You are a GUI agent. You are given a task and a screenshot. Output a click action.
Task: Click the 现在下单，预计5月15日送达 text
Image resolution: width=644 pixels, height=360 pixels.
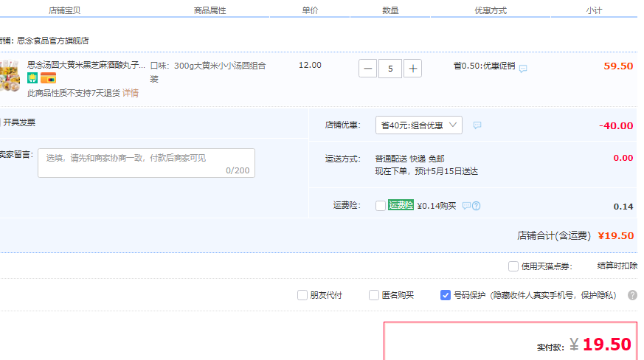(426, 171)
